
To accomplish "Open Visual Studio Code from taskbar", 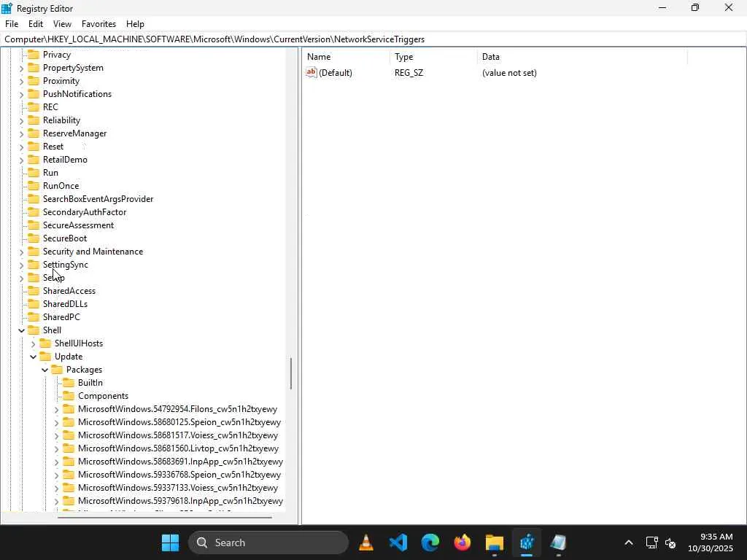I will (398, 542).
